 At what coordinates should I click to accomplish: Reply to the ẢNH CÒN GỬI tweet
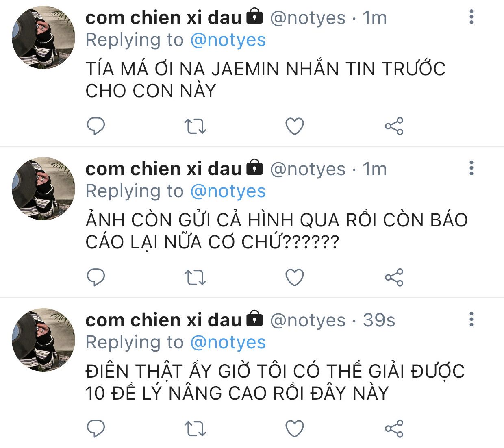coord(96,277)
